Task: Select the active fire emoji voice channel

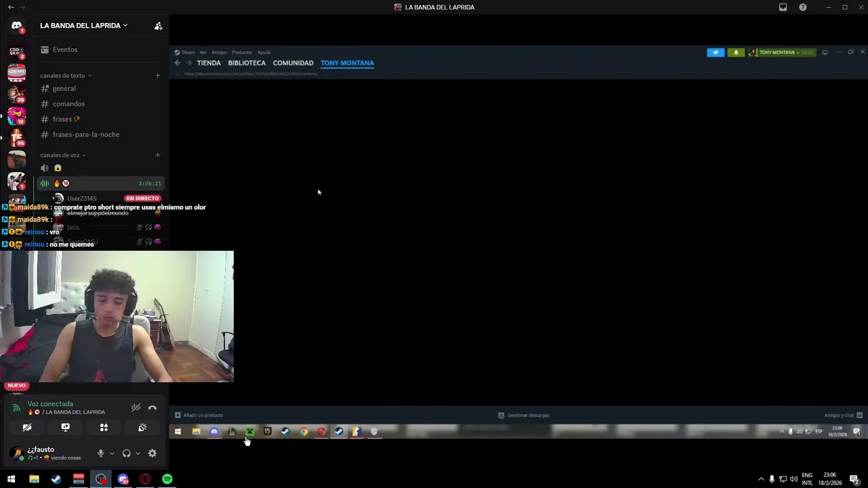Action: [100, 184]
